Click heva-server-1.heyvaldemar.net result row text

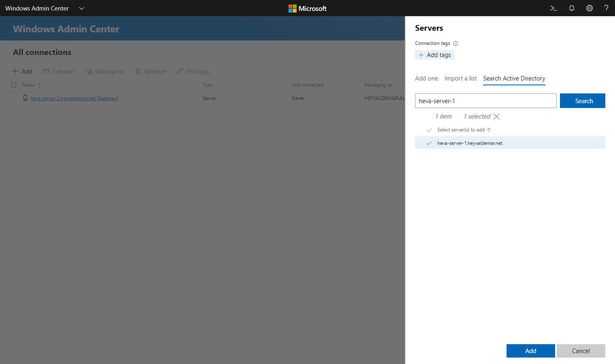click(470, 143)
